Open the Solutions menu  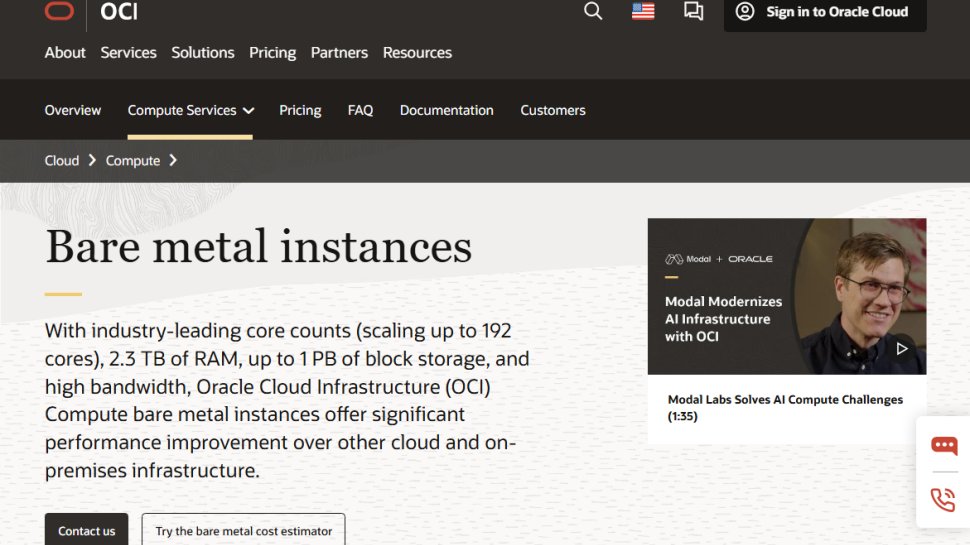click(x=203, y=53)
